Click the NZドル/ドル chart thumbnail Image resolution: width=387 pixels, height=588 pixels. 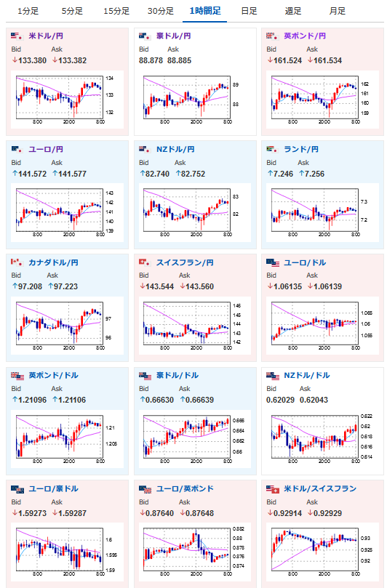[x=322, y=438]
